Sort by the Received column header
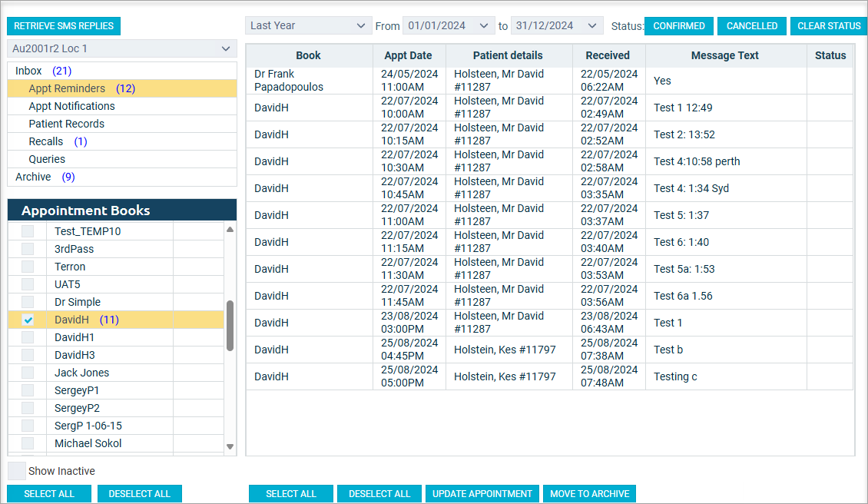 click(x=608, y=55)
